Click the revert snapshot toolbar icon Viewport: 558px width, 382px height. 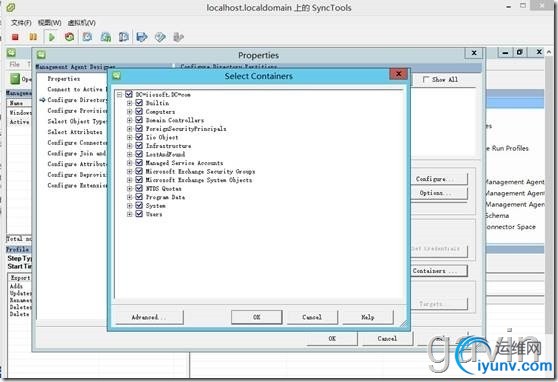click(106, 37)
